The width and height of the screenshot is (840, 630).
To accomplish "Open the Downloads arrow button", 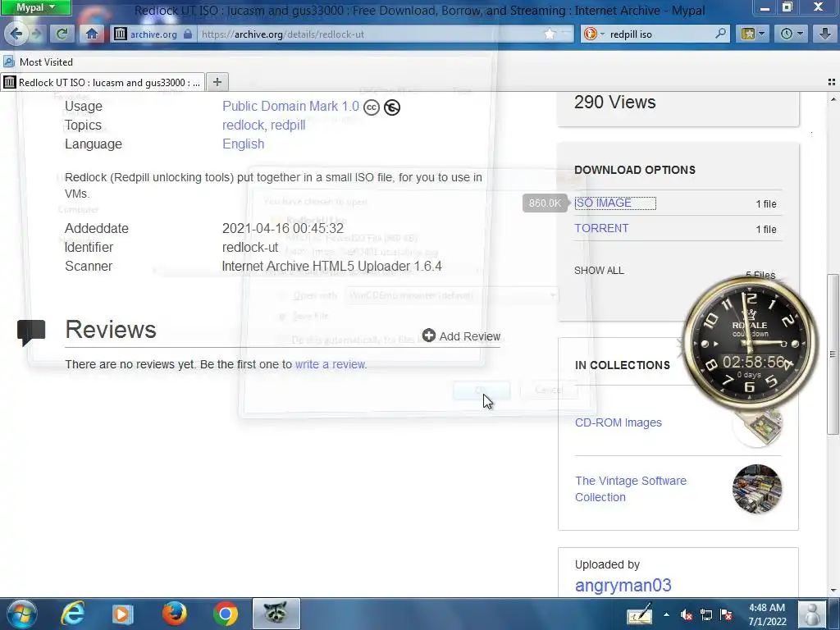I will (x=825, y=34).
